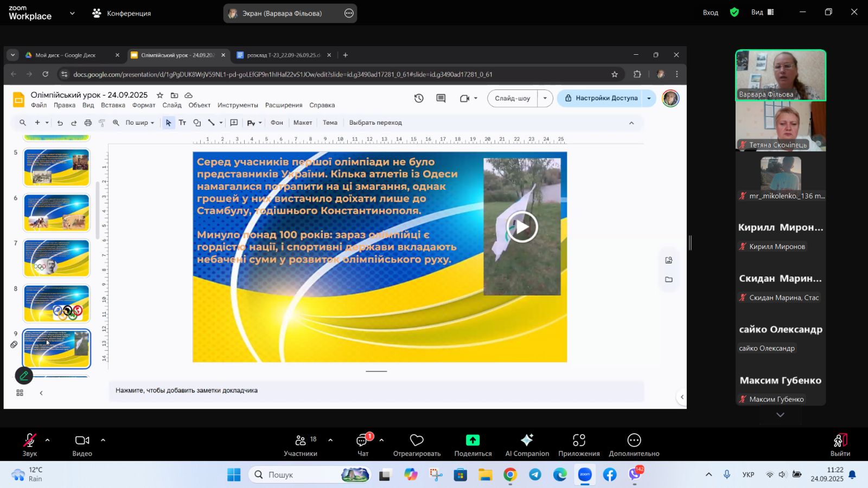The width and height of the screenshot is (868, 488).
Task: Click the Выбрать переход button
Action: click(375, 123)
